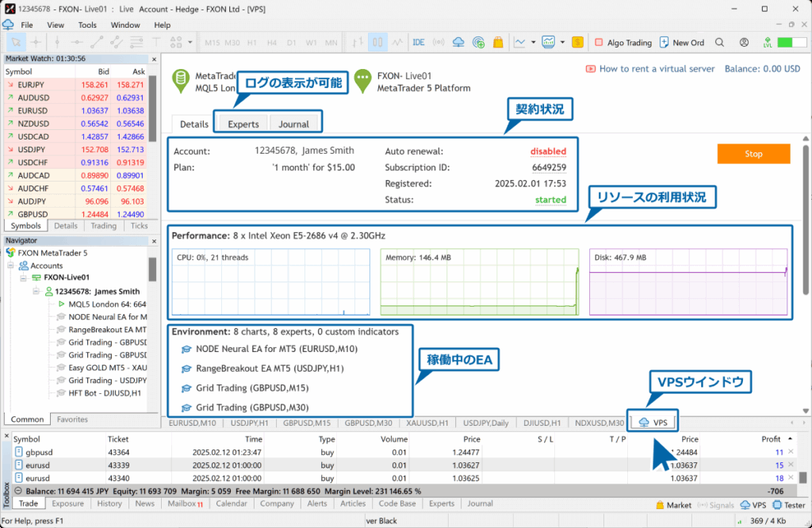Select the VPS chart tab
The height and width of the screenshot is (528, 812).
[x=653, y=423]
